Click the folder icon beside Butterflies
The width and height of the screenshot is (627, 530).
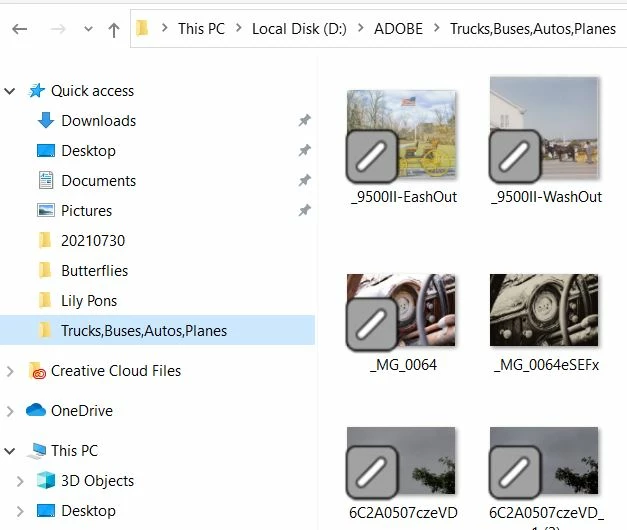[45, 270]
